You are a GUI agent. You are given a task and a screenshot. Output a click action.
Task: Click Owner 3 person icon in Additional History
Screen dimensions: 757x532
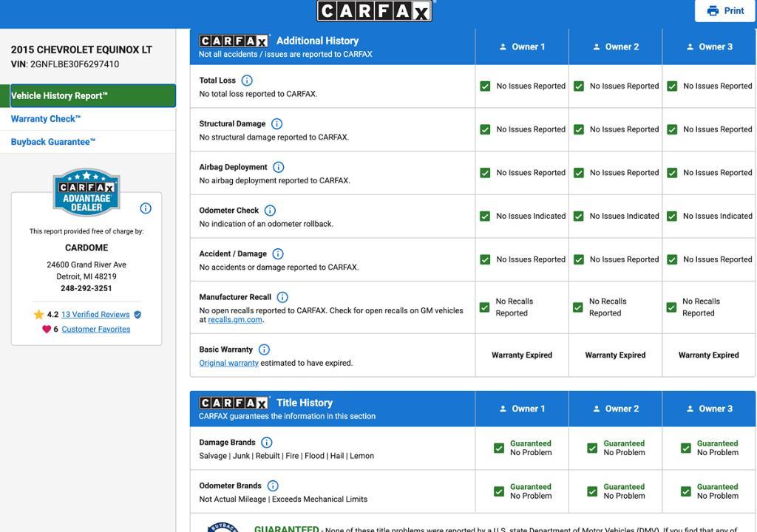(x=690, y=47)
